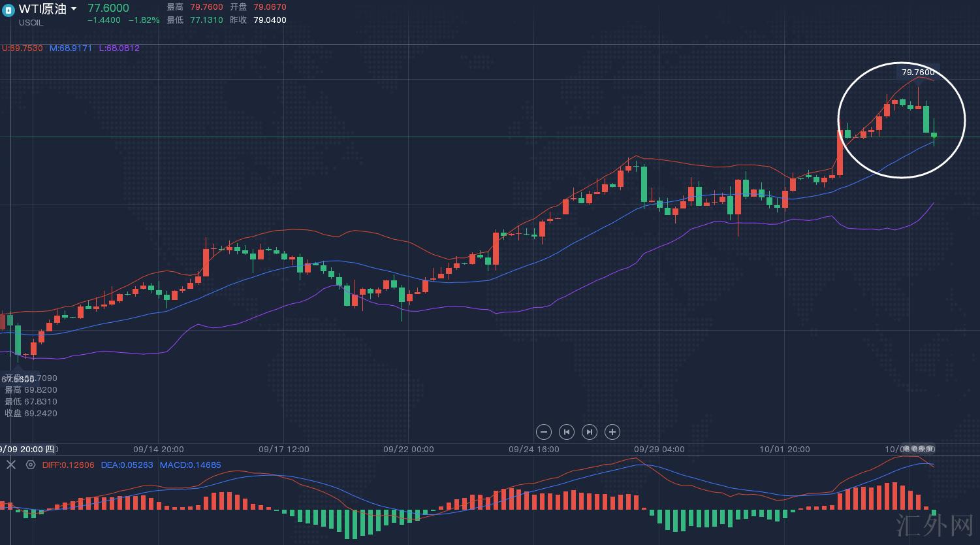Click the WTI原油 instrument name
Image resolution: width=980 pixels, height=545 pixels.
pyautogui.click(x=42, y=9)
